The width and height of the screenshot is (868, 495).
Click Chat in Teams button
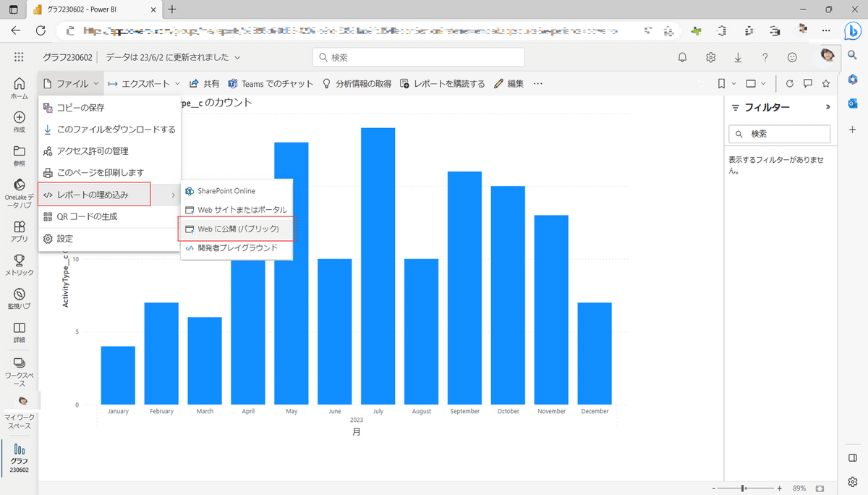(271, 84)
